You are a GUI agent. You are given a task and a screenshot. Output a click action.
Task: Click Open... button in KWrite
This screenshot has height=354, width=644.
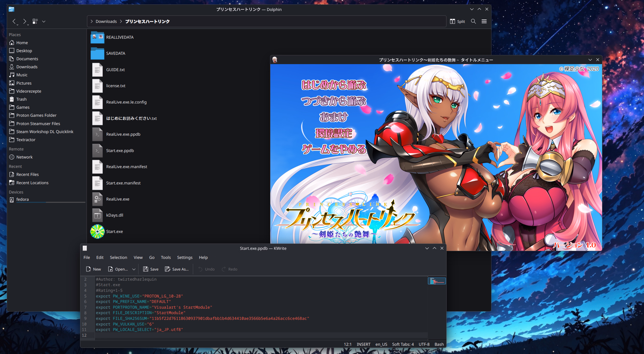tap(118, 269)
